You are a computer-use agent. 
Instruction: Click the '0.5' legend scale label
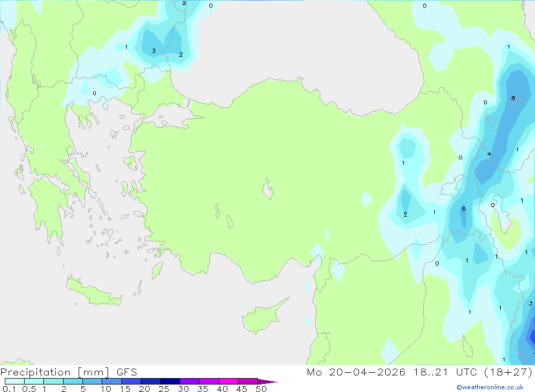29,389
